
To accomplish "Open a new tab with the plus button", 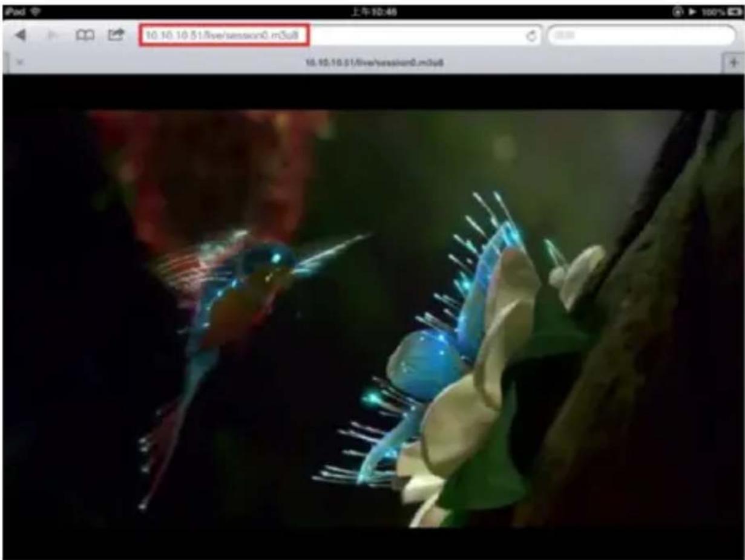I will tap(733, 63).
